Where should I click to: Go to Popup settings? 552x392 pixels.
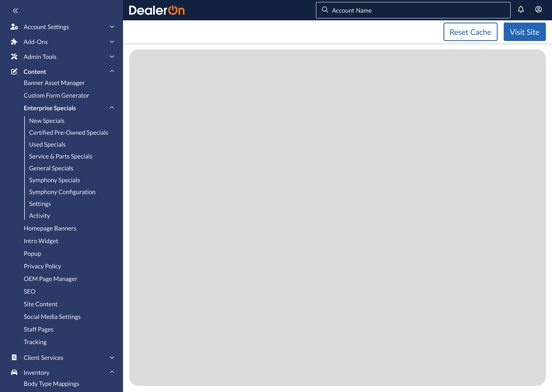coord(32,254)
